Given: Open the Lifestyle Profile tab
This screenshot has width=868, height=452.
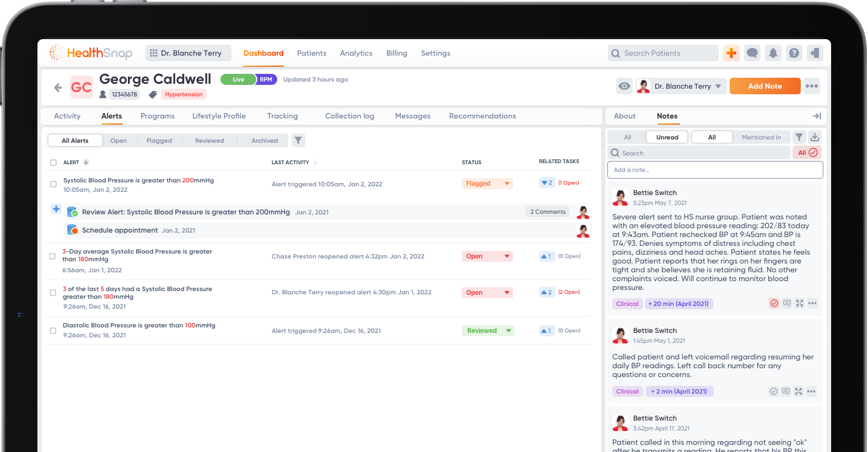Looking at the screenshot, I should pos(219,116).
